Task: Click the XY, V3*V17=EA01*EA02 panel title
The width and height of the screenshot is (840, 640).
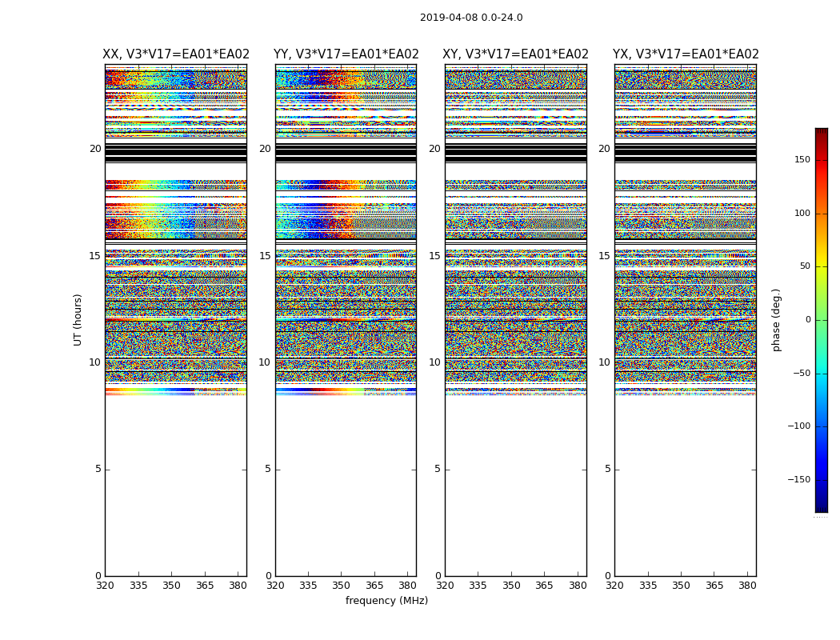Action: [x=515, y=54]
